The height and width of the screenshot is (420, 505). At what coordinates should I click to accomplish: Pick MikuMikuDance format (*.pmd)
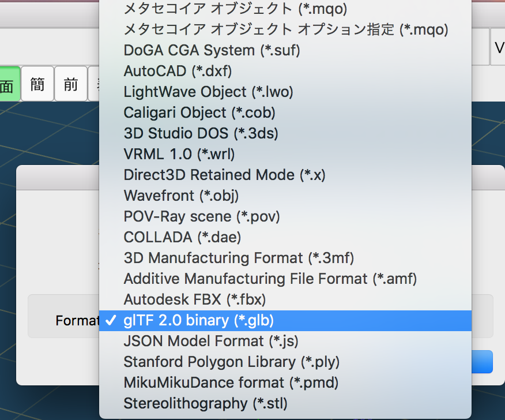(285, 382)
